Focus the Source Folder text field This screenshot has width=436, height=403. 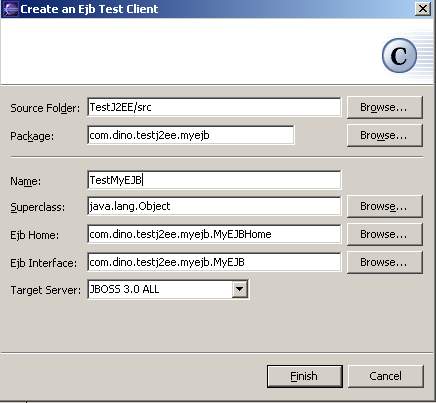pos(214,107)
